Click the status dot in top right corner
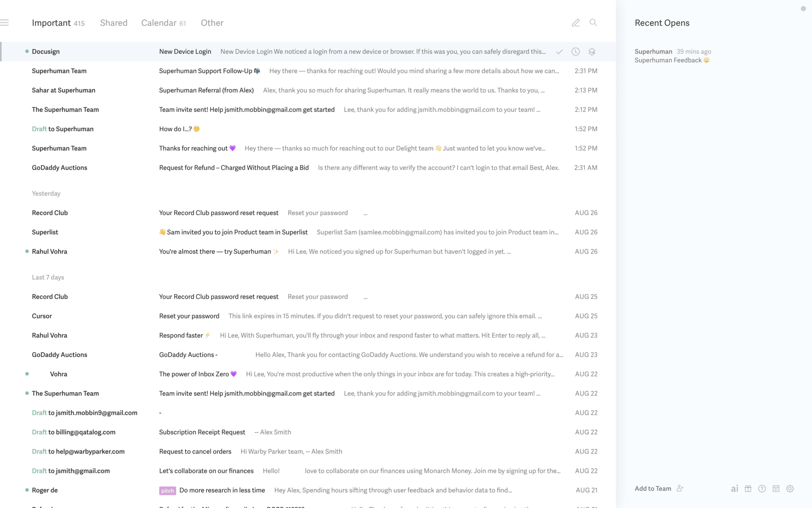Image resolution: width=812 pixels, height=508 pixels. [803, 9]
